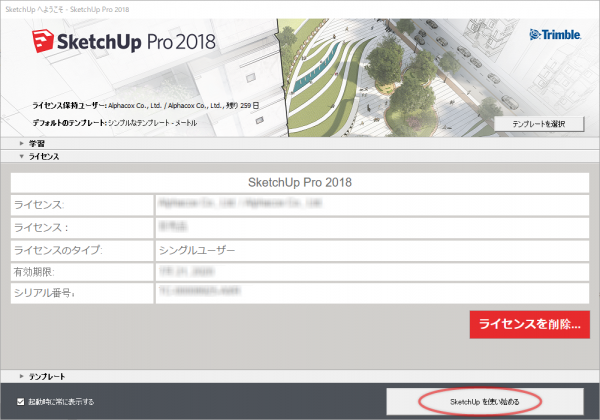This screenshot has height=420, width=600.
Task: Select the シングルユーザー license type value
Action: tap(197, 250)
